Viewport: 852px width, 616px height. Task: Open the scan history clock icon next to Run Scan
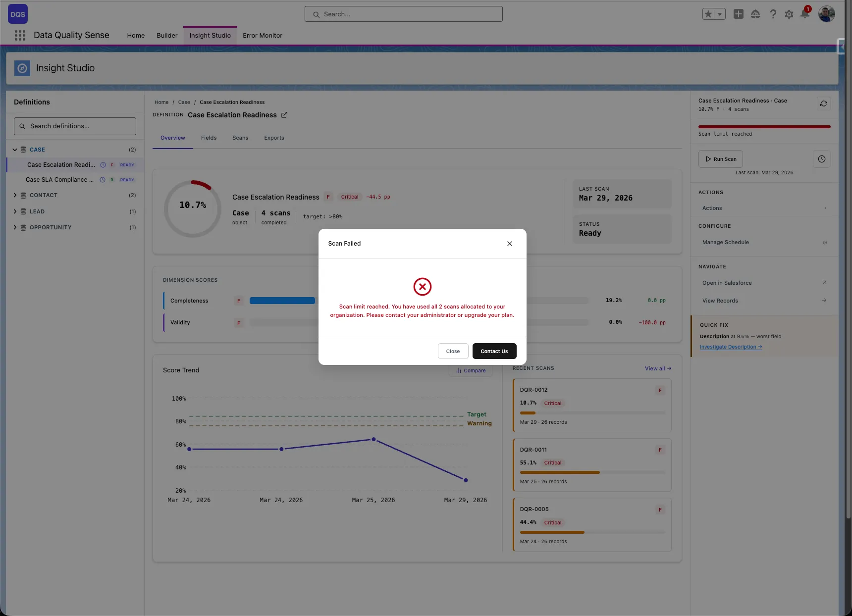click(821, 159)
